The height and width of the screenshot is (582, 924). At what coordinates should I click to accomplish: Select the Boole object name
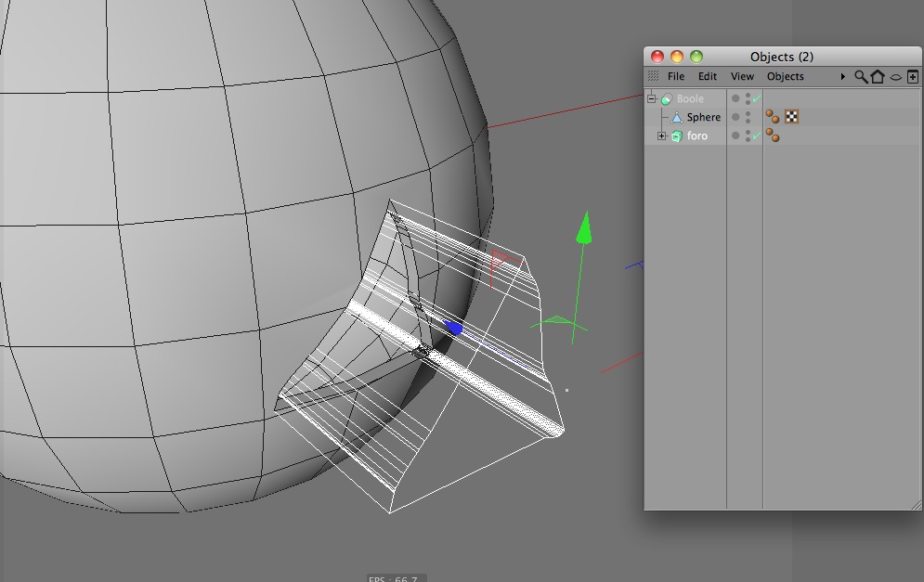coord(690,99)
